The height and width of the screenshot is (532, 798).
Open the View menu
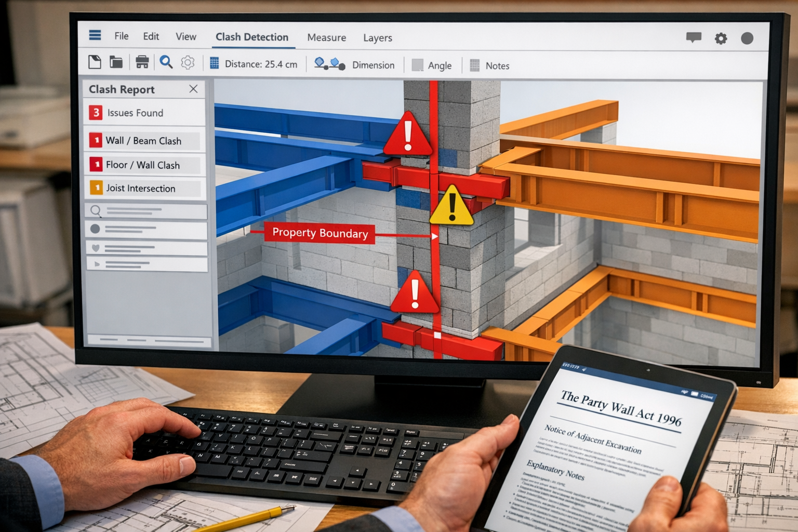185,37
